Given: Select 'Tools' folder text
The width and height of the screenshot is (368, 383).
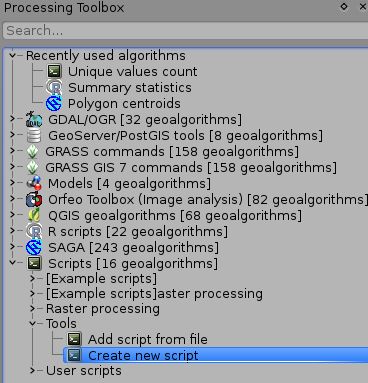Looking at the screenshot, I should 61,324.
